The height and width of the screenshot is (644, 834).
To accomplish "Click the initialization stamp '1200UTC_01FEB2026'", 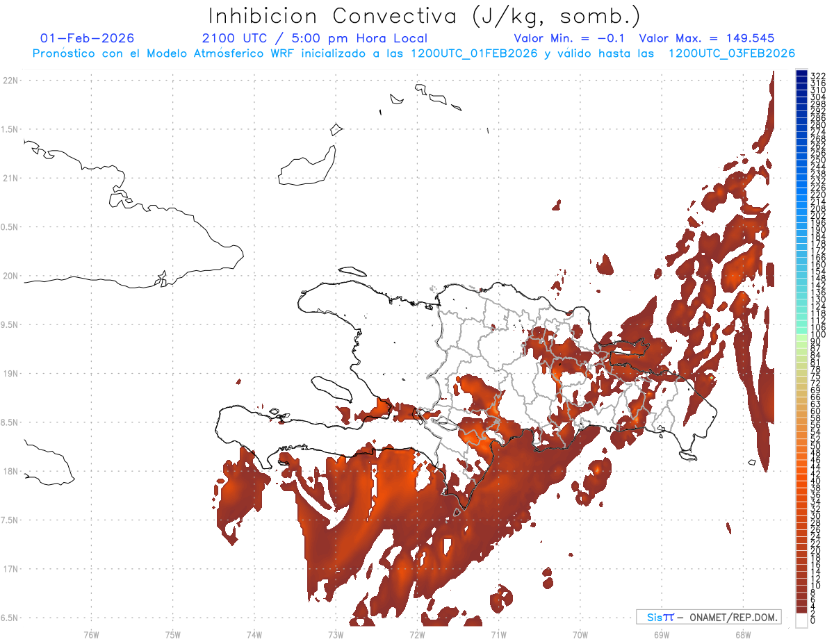I will click(x=473, y=53).
